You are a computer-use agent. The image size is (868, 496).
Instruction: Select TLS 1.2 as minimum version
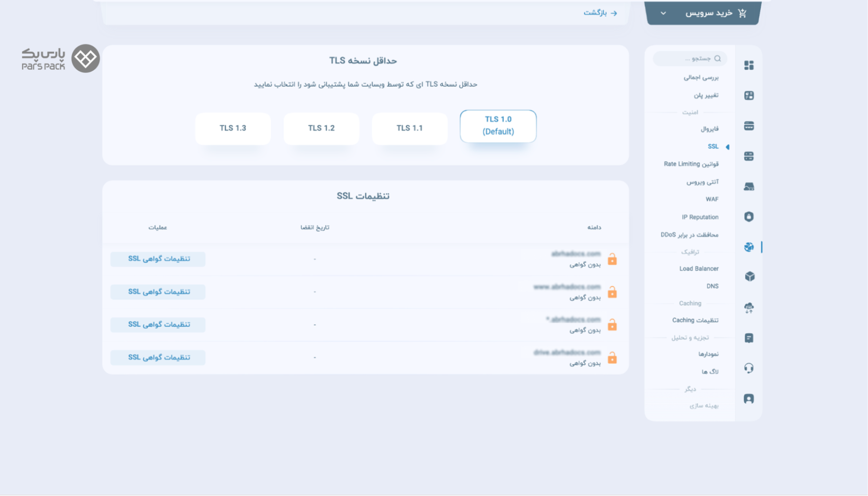[x=321, y=128]
